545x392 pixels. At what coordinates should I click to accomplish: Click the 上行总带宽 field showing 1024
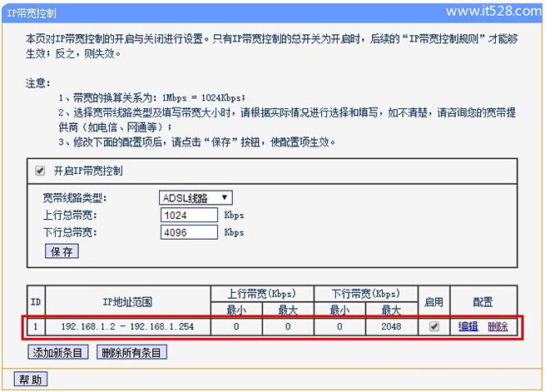189,215
